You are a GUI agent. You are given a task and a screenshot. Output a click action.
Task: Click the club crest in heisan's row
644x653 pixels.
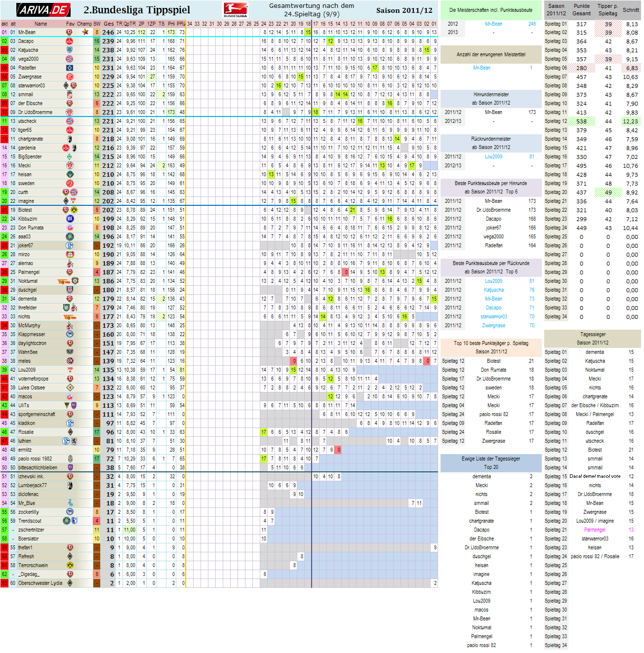point(69,174)
